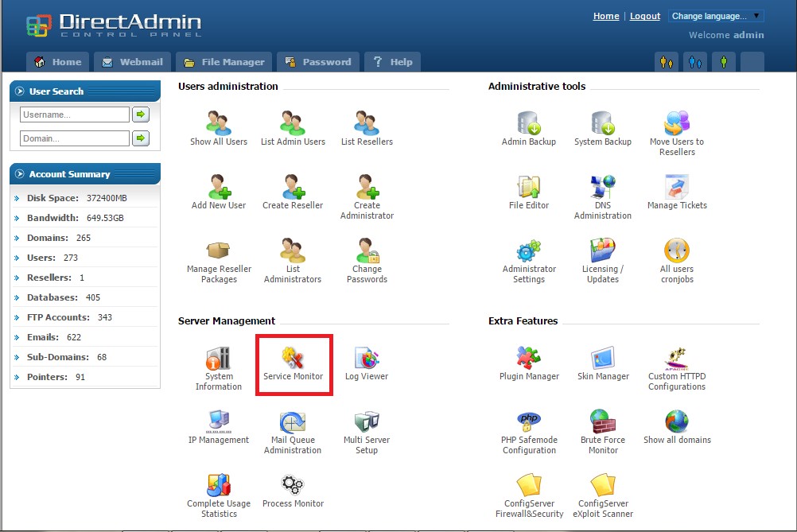Image resolution: width=797 pixels, height=532 pixels.
Task: Click the Logout link
Action: (645, 16)
